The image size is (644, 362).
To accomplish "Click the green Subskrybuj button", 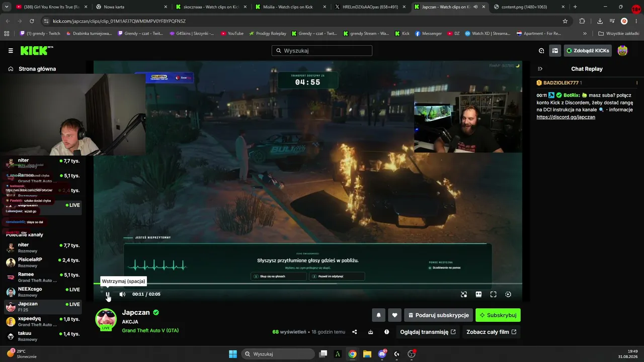I will 498,315.
